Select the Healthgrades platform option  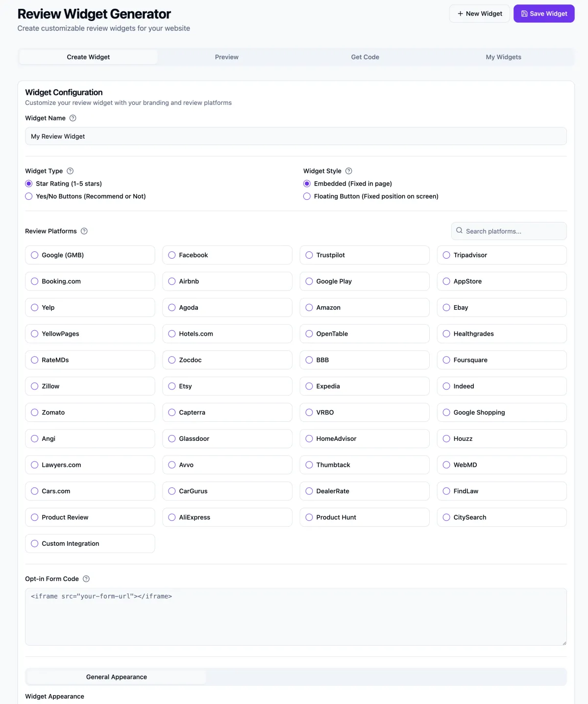[502, 334]
